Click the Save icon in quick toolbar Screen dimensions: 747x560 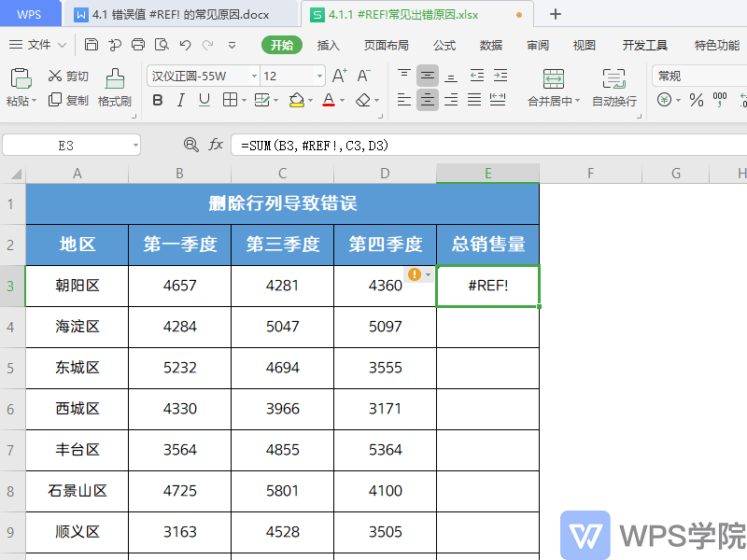91,45
